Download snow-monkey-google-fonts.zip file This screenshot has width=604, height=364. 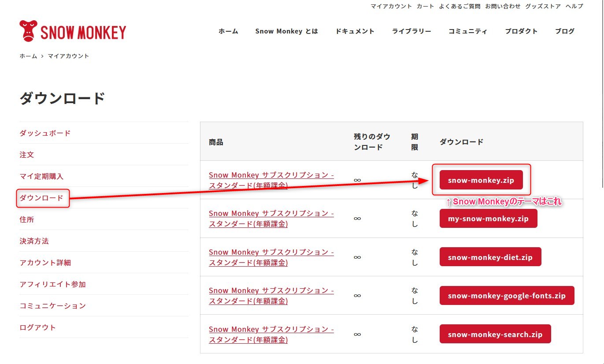click(507, 296)
